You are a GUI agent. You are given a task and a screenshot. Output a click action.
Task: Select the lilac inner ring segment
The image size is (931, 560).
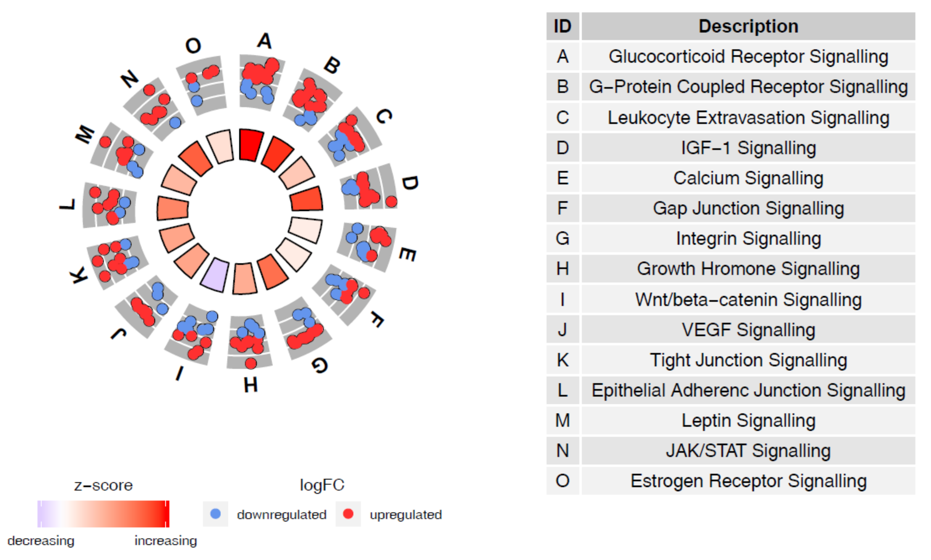214,275
